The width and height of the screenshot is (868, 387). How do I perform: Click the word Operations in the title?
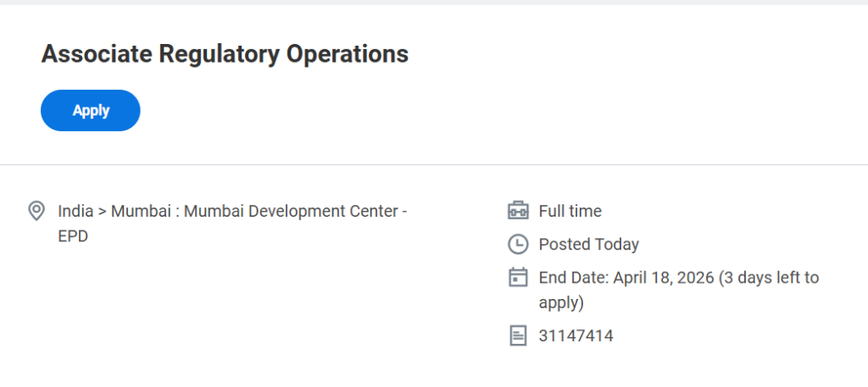click(348, 54)
